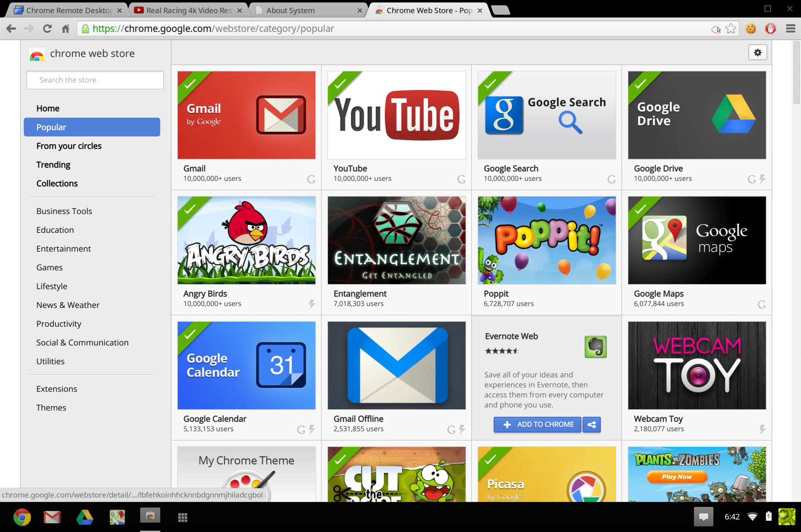Open the Chrome hamburger menu
Viewport: 801px width, 532px height.
click(x=790, y=29)
